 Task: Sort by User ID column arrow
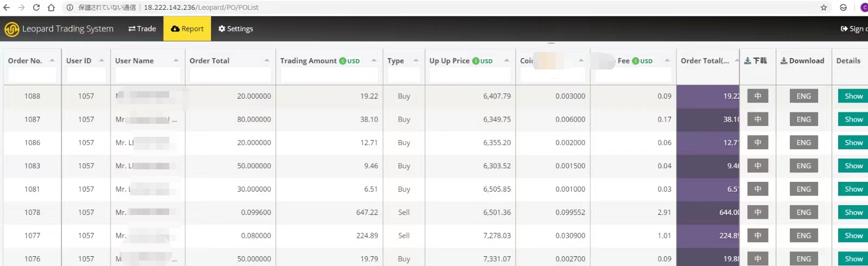pyautogui.click(x=101, y=60)
